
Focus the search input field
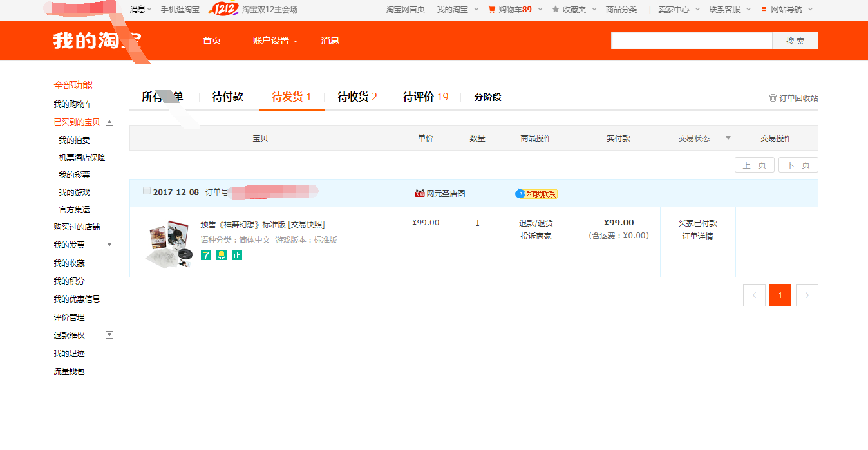coord(692,41)
